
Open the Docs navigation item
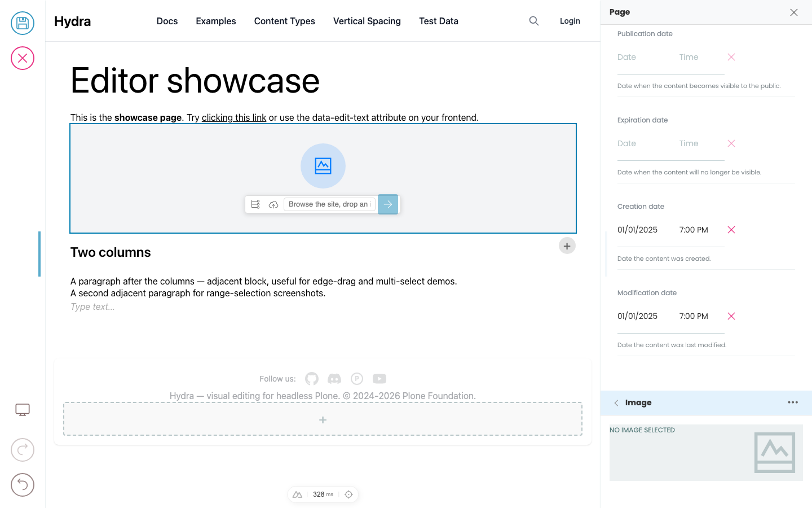pyautogui.click(x=167, y=21)
